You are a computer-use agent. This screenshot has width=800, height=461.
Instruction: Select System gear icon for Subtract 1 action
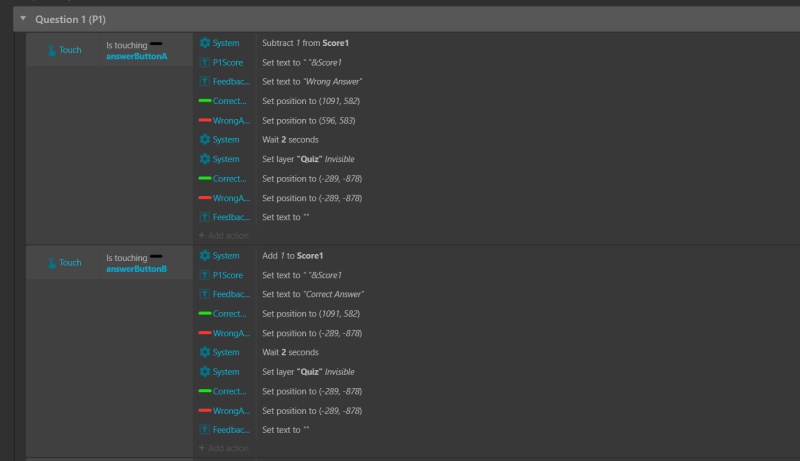tap(205, 43)
